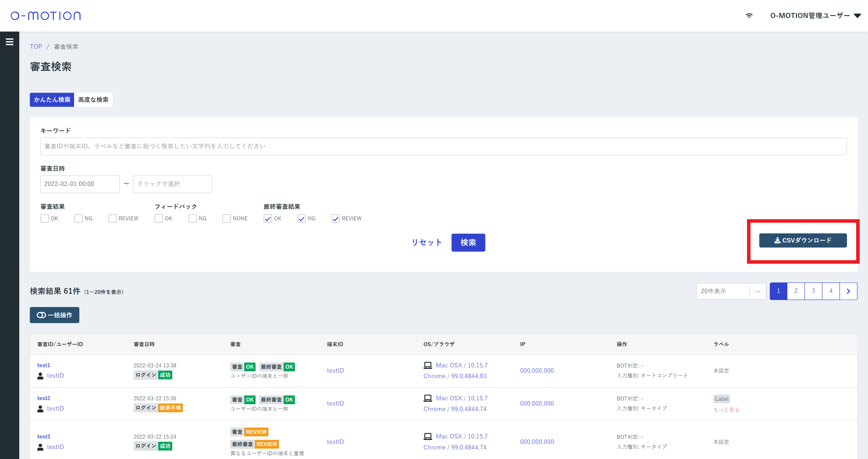The image size is (868, 459).
Task: Expand the 20件表示 page size dropdown
Action: [x=731, y=291]
